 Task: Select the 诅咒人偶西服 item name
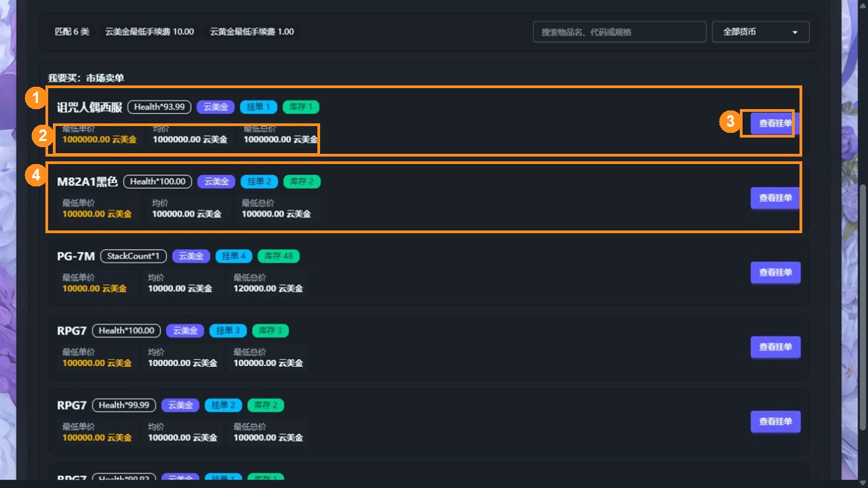pos(90,107)
